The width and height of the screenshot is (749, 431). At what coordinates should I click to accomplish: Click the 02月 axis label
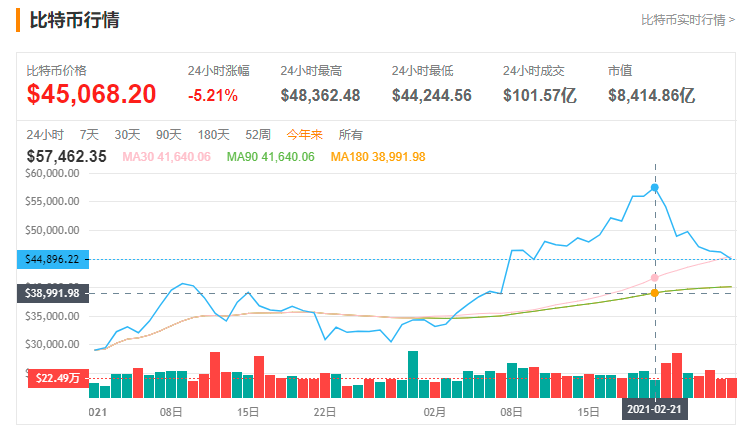coord(434,412)
